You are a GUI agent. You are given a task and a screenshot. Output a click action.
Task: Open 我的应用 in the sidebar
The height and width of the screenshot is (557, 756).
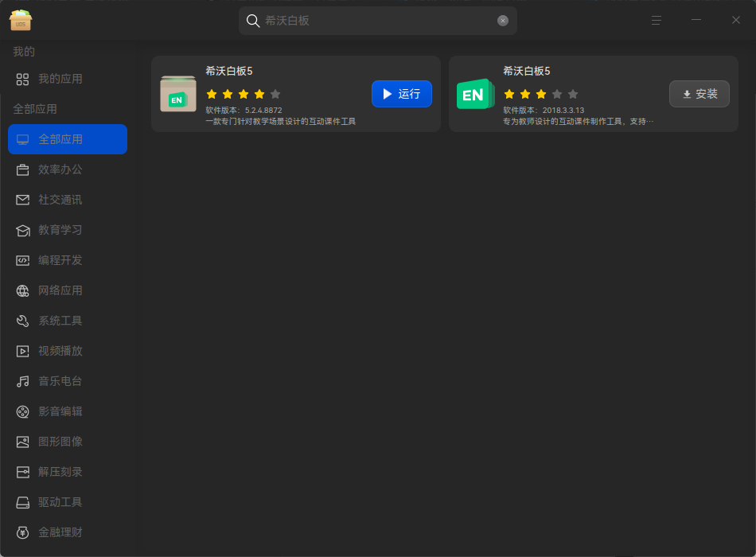point(68,79)
